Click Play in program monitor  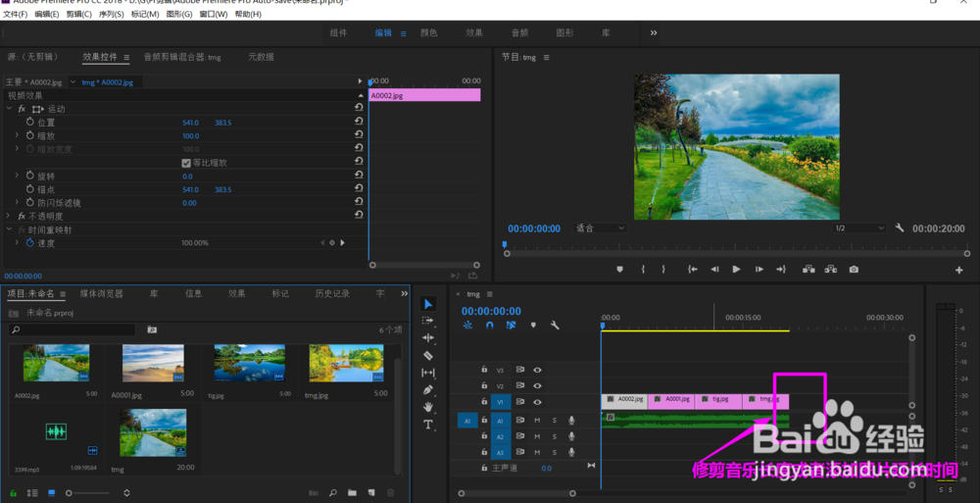736,269
